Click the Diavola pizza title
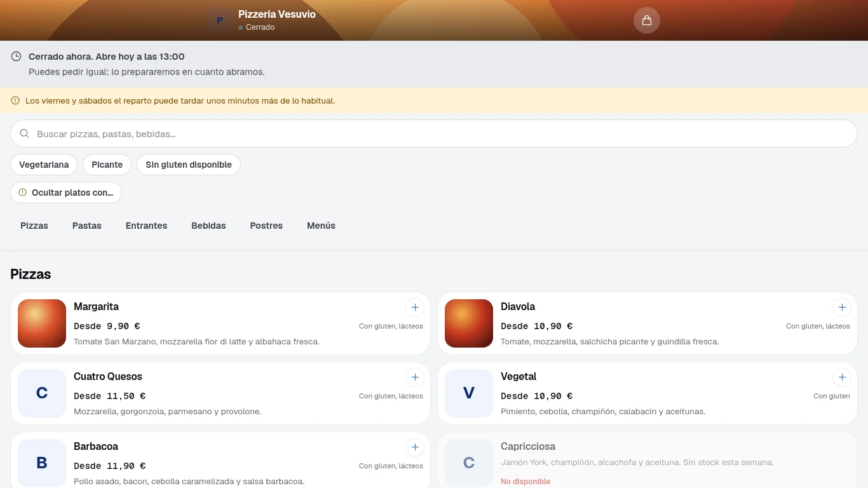 pos(518,306)
